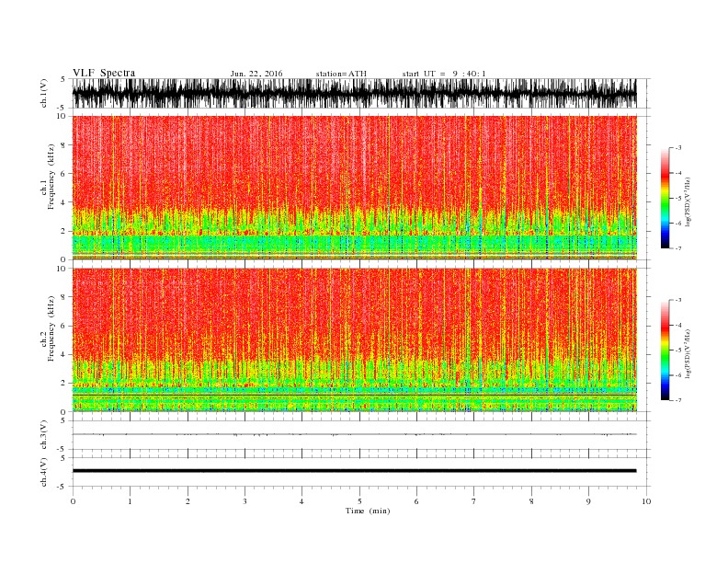728x563 pixels.
Task: Click the ch.2 "Frequency (kHz)" axis label
Action: point(51,328)
